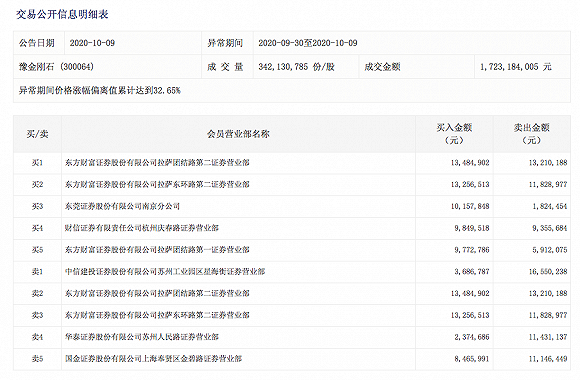
Task: Click sell amount 9,355,684
Action: [550, 228]
